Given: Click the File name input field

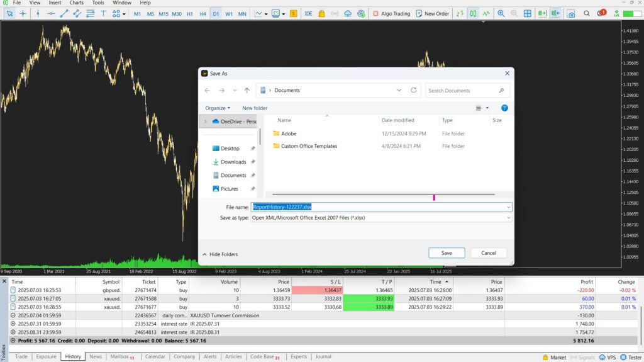Looking at the screenshot, I should pyautogui.click(x=381, y=207).
